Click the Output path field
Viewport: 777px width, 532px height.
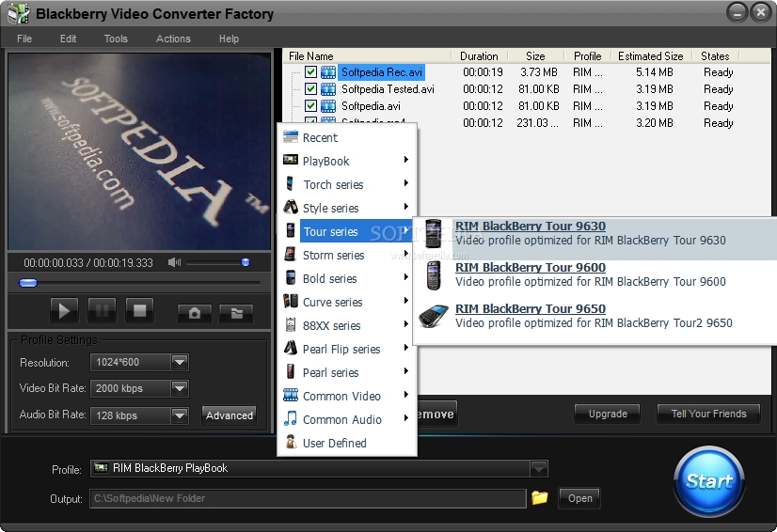[x=308, y=498]
